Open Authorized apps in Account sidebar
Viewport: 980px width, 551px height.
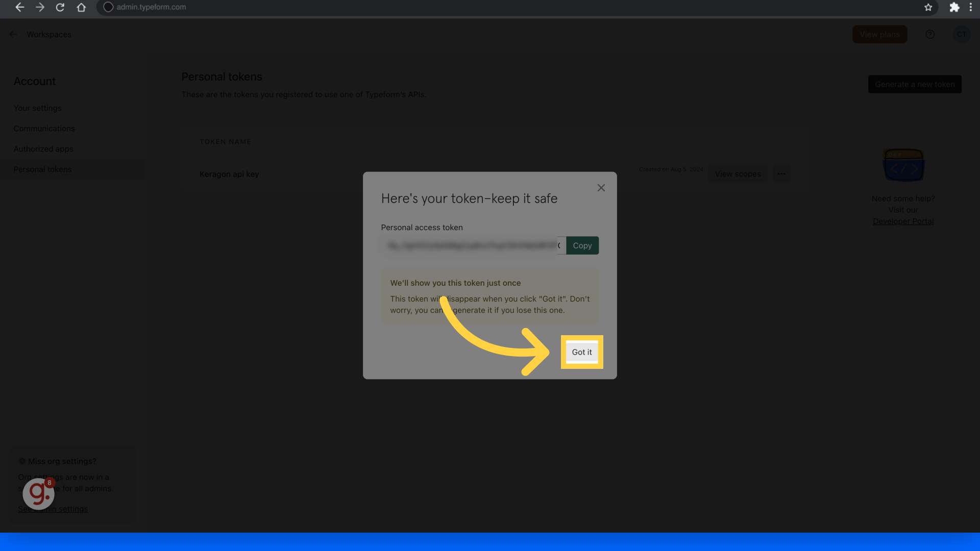tap(43, 149)
